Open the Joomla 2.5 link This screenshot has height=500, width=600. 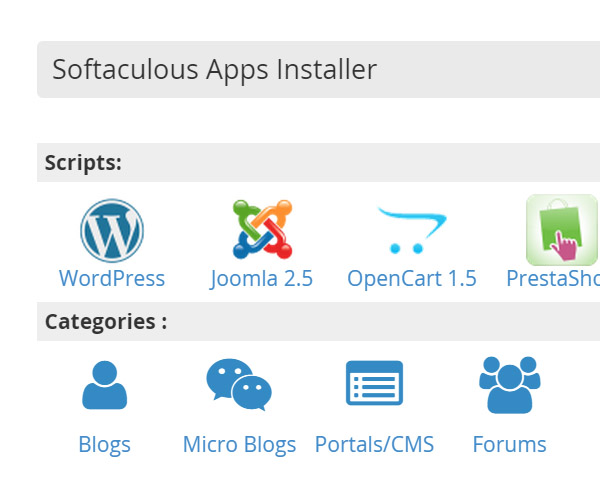click(261, 279)
